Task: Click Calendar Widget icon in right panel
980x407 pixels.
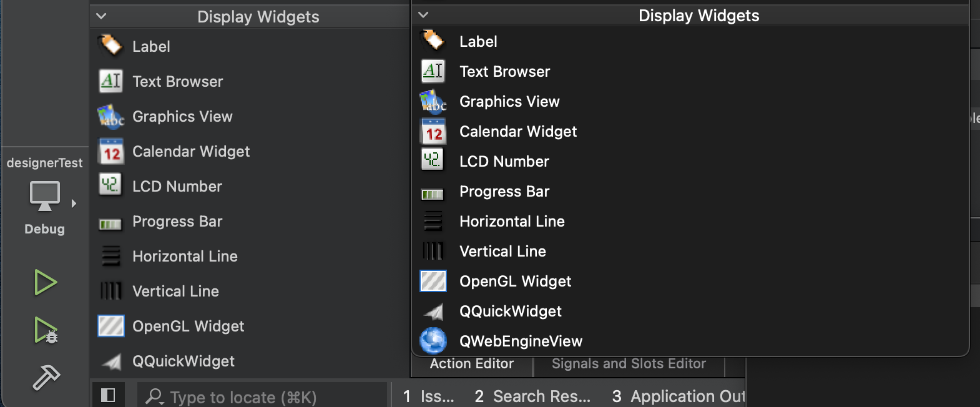Action: (433, 131)
